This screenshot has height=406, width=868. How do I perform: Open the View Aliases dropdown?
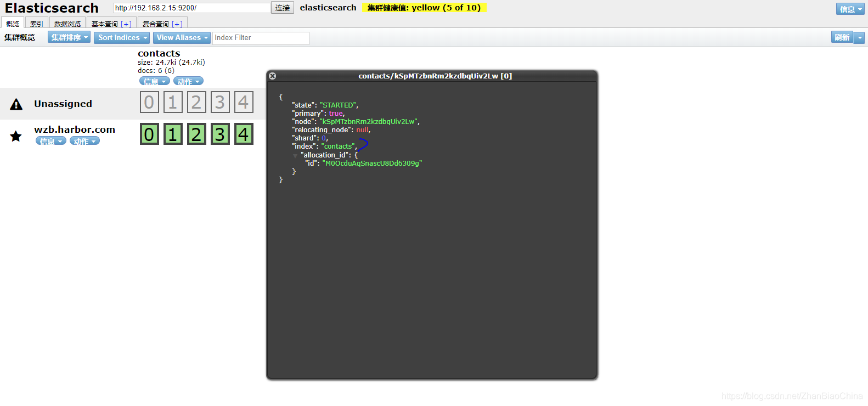tap(182, 37)
